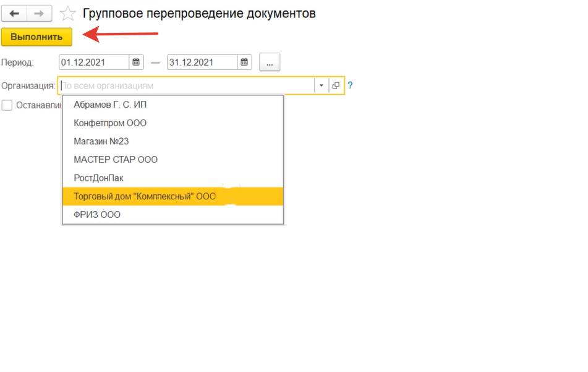Open period selection with the ellipsis button
The image size is (588, 372).
tap(270, 62)
